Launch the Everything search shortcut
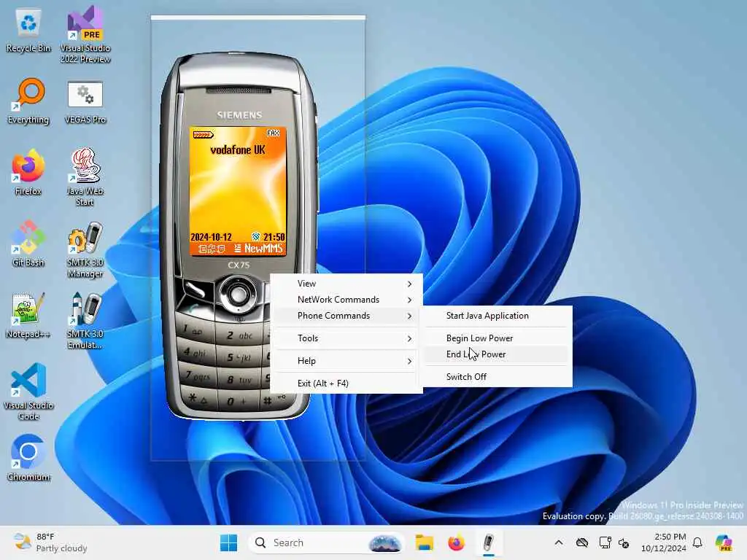747x560 pixels. (x=28, y=101)
